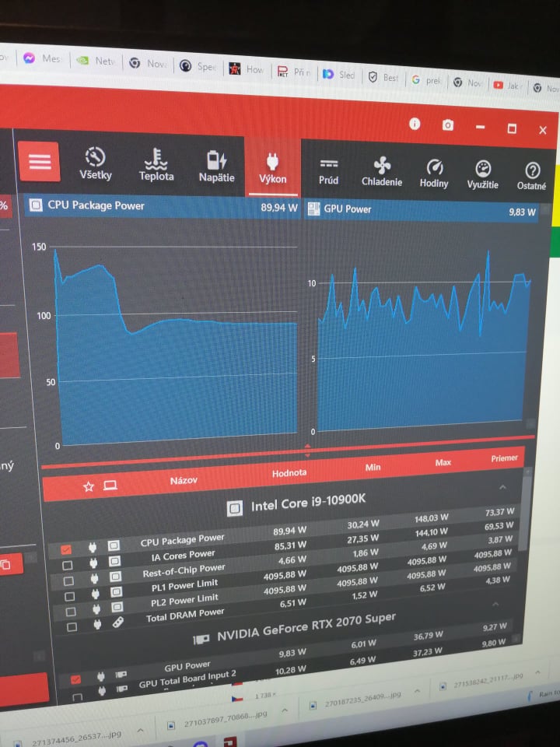Sort by the Max column header
The width and height of the screenshot is (560, 747).
click(x=443, y=462)
